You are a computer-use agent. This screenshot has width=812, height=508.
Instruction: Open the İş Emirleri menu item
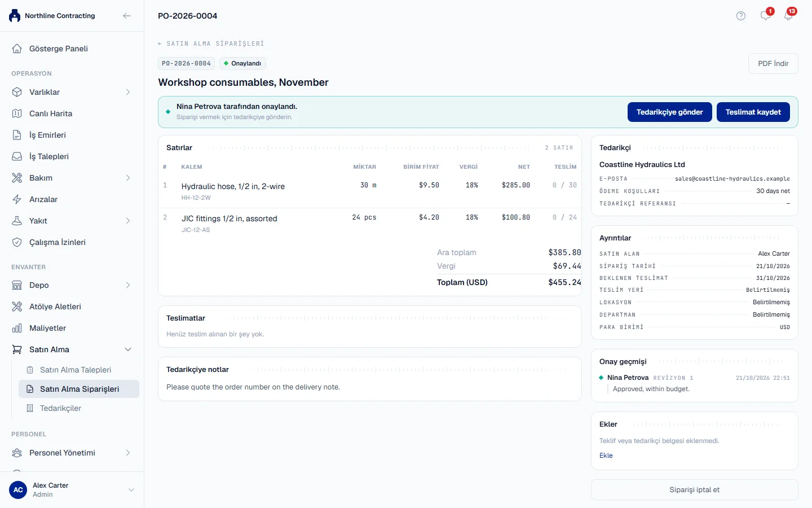pos(72,135)
